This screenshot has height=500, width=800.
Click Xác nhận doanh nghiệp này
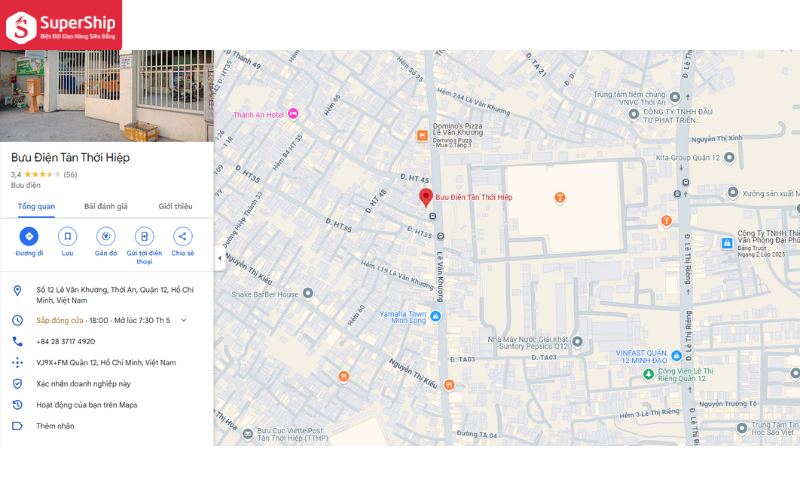[x=83, y=384]
